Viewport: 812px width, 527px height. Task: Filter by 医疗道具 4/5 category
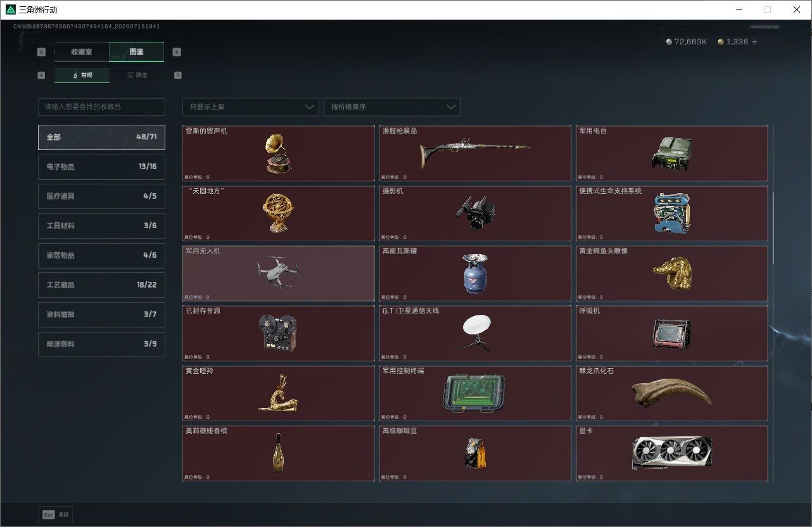[x=101, y=196]
